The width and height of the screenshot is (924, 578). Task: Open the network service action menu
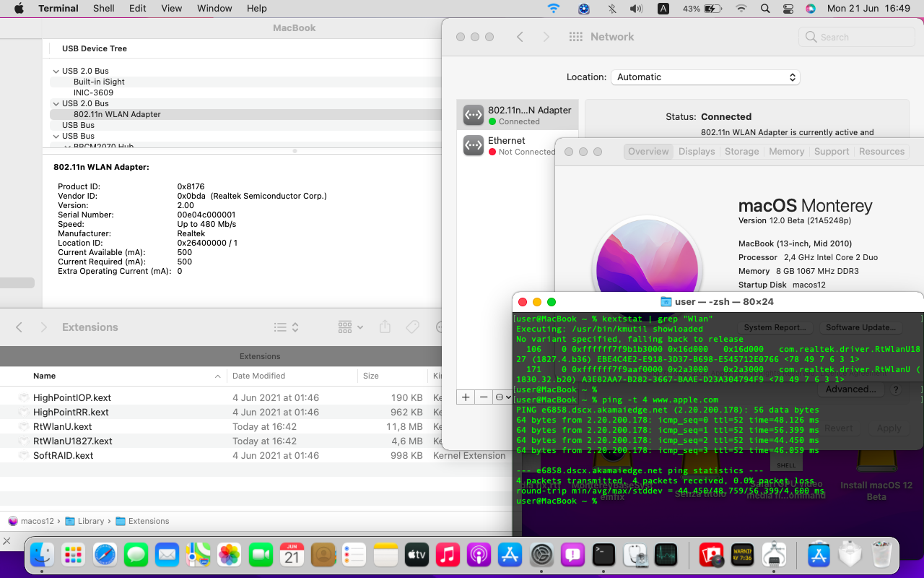[x=502, y=397]
